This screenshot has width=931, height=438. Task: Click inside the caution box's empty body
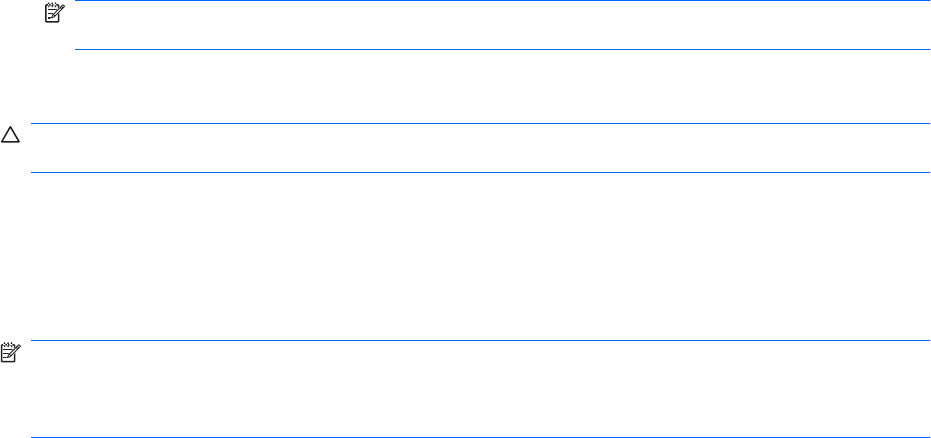[x=480, y=148]
